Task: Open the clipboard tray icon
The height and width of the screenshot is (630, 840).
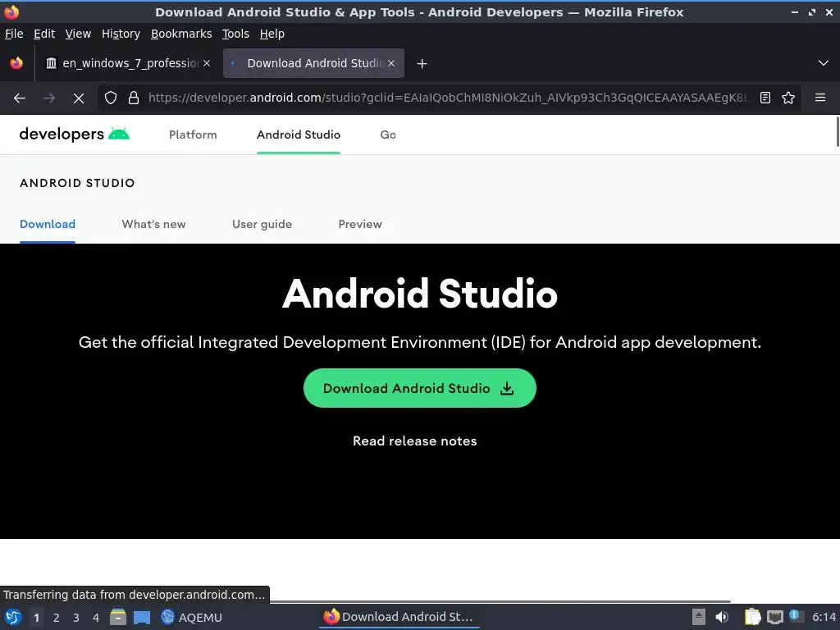Action: (752, 617)
